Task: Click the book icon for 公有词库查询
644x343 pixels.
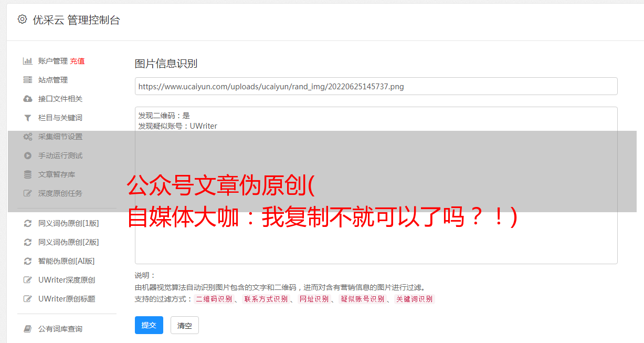Action: pyautogui.click(x=28, y=329)
